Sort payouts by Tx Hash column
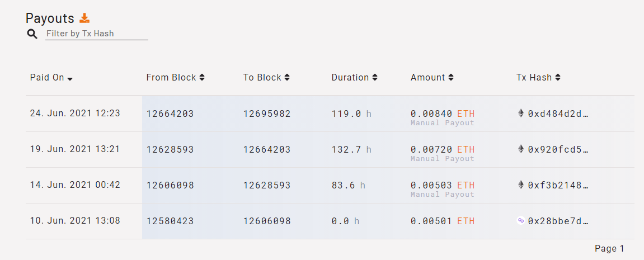 pyautogui.click(x=558, y=78)
